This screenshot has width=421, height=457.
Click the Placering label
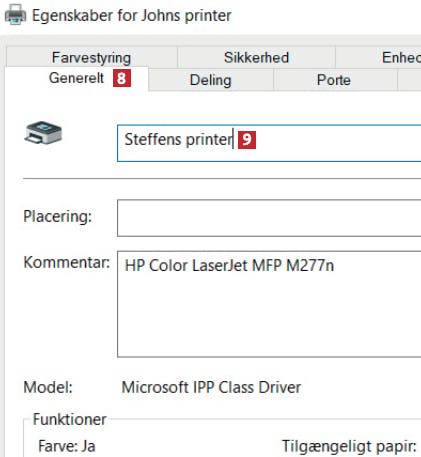pos(57,217)
